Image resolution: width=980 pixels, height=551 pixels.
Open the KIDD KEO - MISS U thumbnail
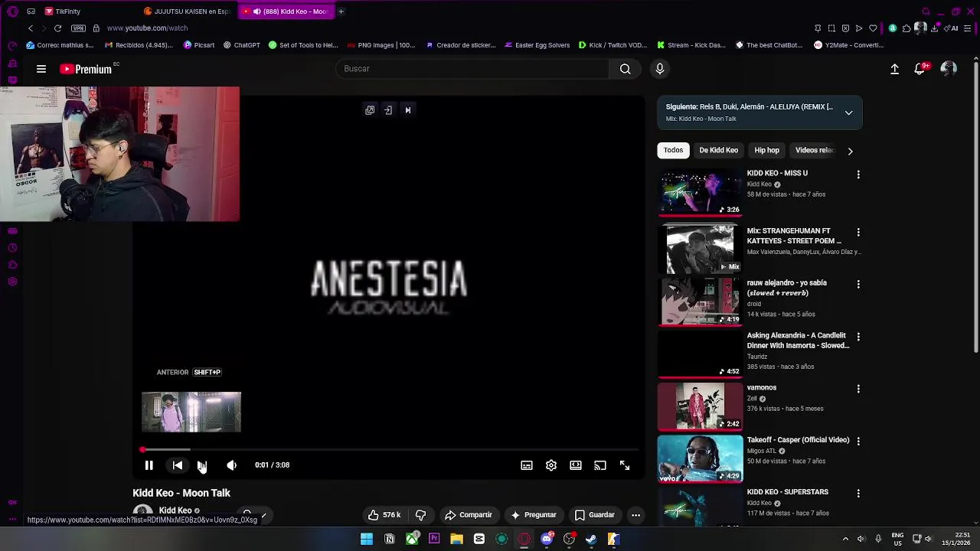[700, 193]
